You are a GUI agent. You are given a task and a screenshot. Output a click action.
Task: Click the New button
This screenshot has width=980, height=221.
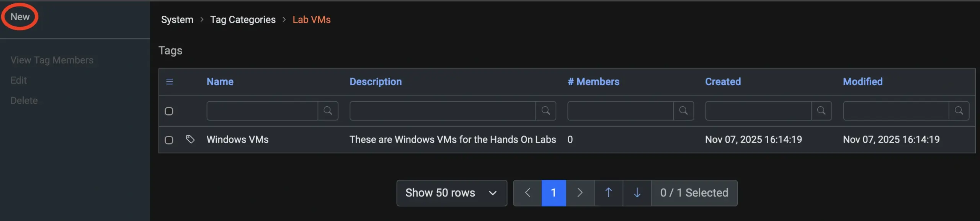point(19,16)
